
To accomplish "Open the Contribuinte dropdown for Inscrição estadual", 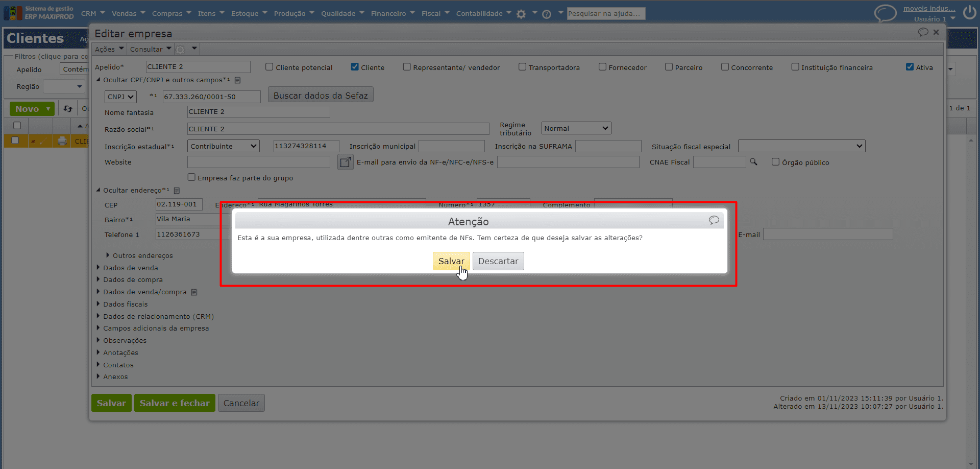I will tap(224, 146).
